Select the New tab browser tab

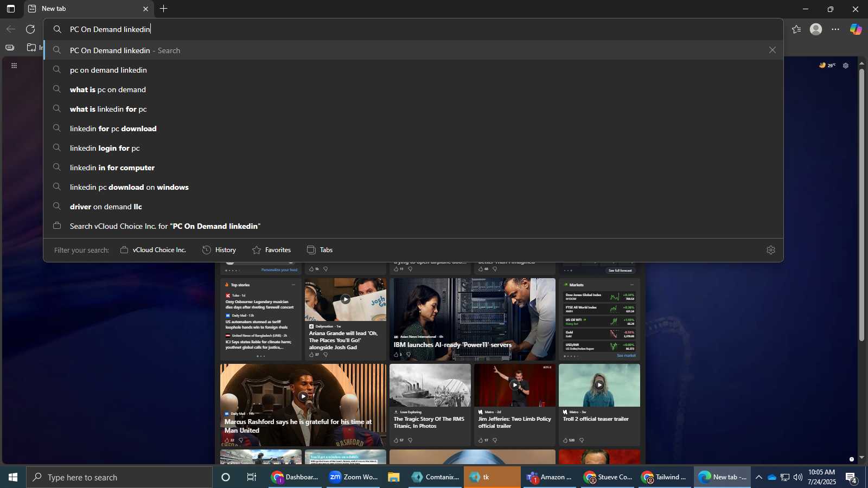click(89, 9)
